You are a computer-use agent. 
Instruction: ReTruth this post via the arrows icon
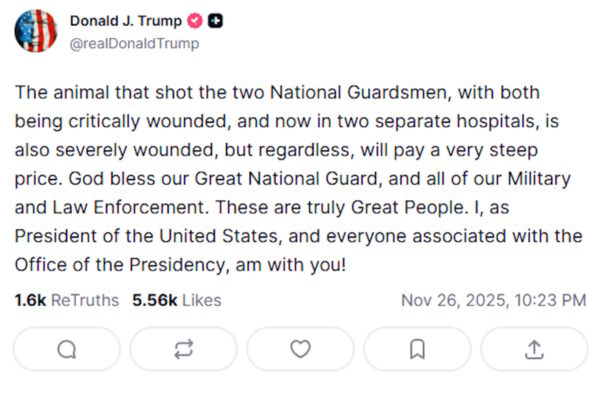click(183, 349)
